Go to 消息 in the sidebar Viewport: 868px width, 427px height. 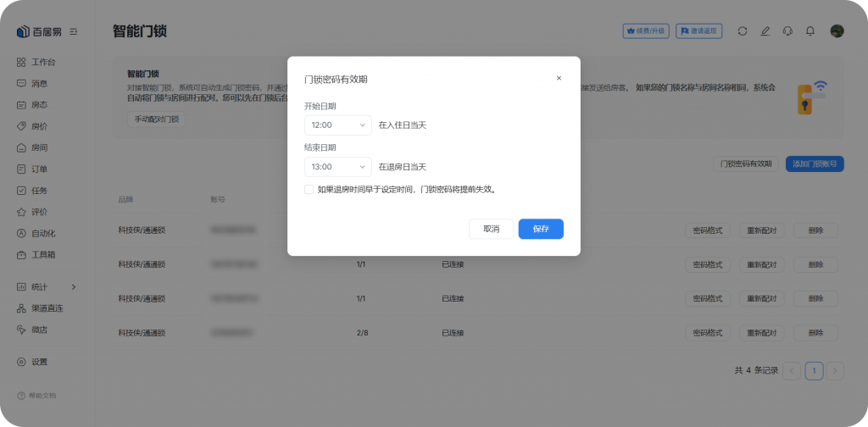[39, 83]
